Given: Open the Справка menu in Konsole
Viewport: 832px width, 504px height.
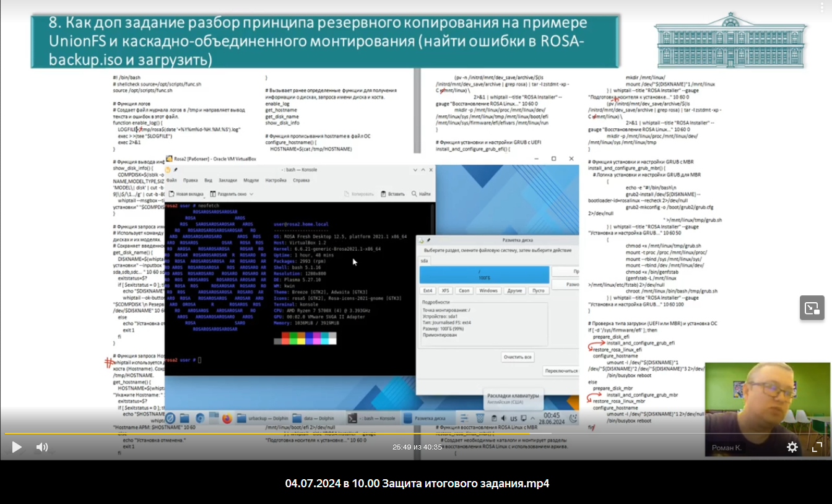Looking at the screenshot, I should (301, 180).
